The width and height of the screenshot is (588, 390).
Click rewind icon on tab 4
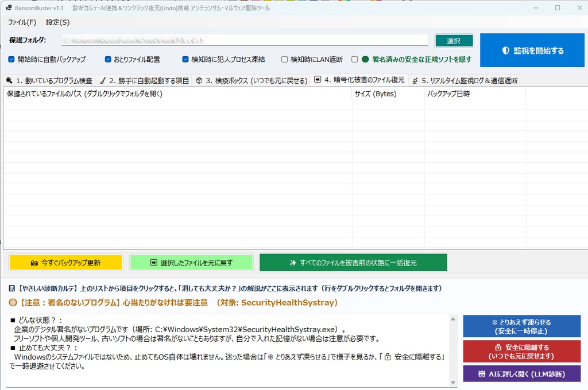(x=317, y=79)
